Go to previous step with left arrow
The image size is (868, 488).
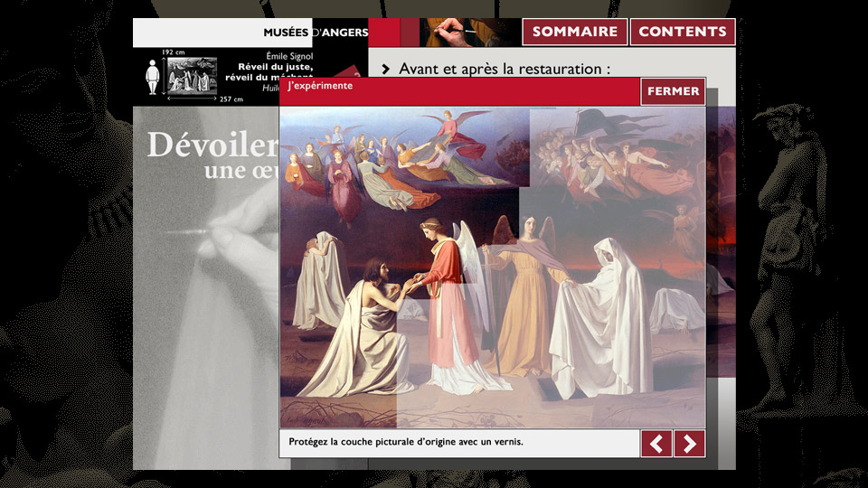coord(656,443)
